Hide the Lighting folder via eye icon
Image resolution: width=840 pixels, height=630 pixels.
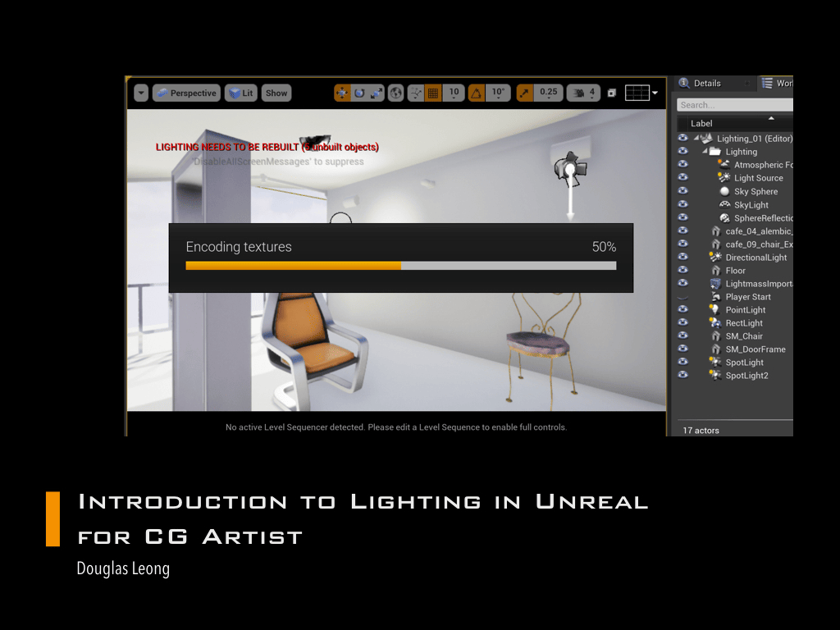(682, 151)
